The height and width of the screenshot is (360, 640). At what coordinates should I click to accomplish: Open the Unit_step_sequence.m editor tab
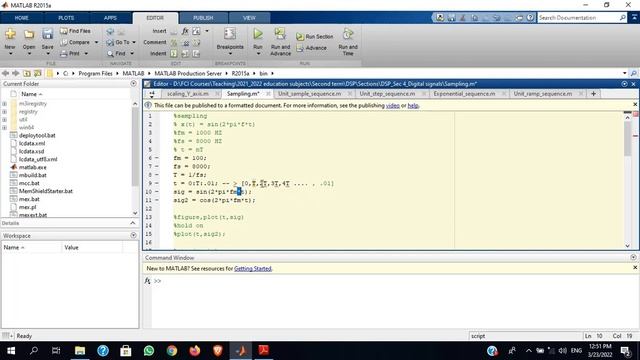(387, 94)
